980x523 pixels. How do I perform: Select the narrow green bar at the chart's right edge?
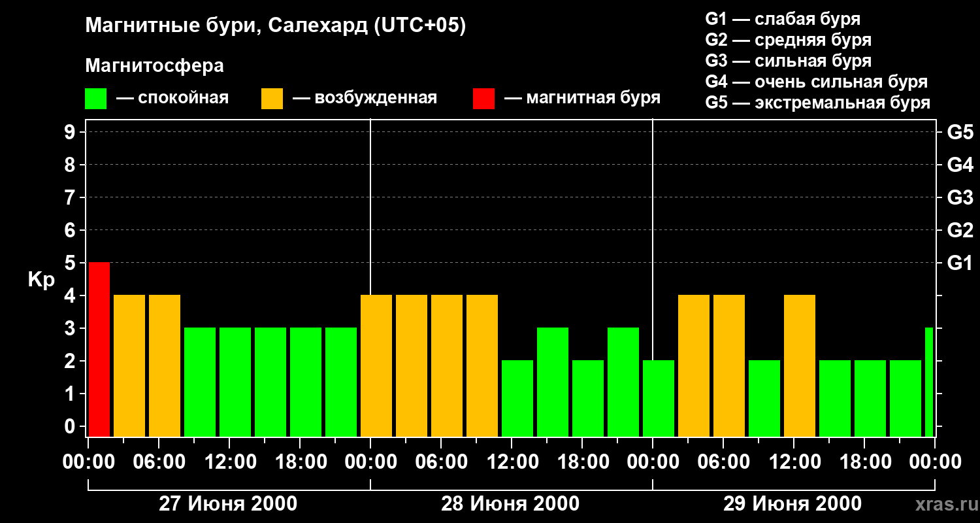coord(929,382)
